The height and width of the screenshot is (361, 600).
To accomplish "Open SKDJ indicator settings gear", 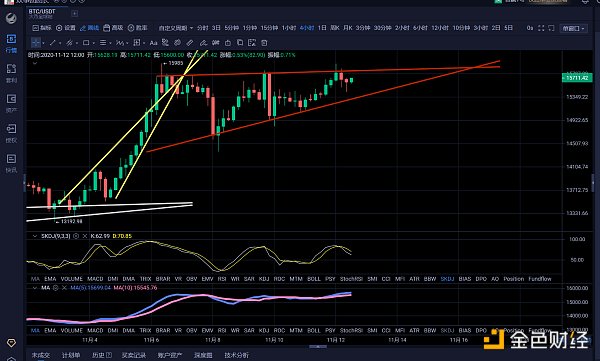I will click(x=76, y=236).
